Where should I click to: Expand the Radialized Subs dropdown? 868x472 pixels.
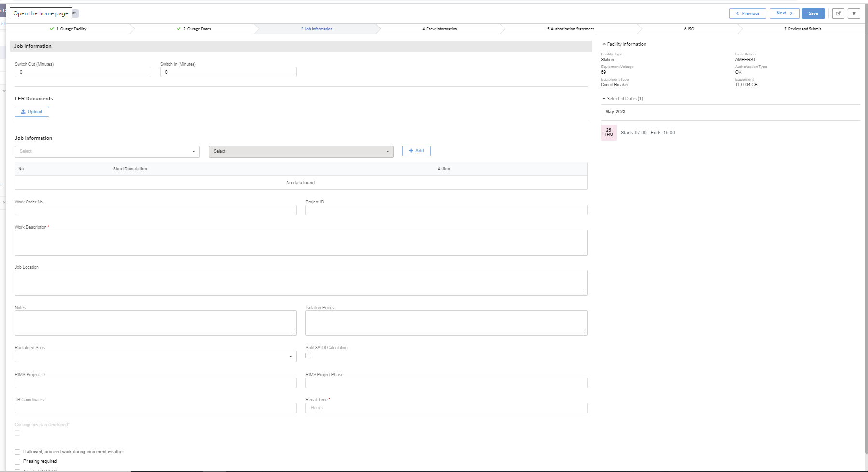[x=155, y=356]
